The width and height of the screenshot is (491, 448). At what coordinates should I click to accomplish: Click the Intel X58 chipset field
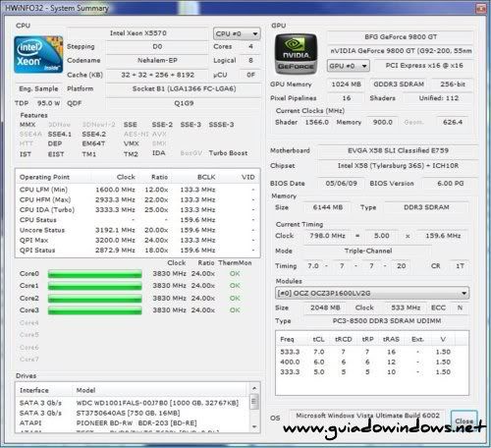398,166
